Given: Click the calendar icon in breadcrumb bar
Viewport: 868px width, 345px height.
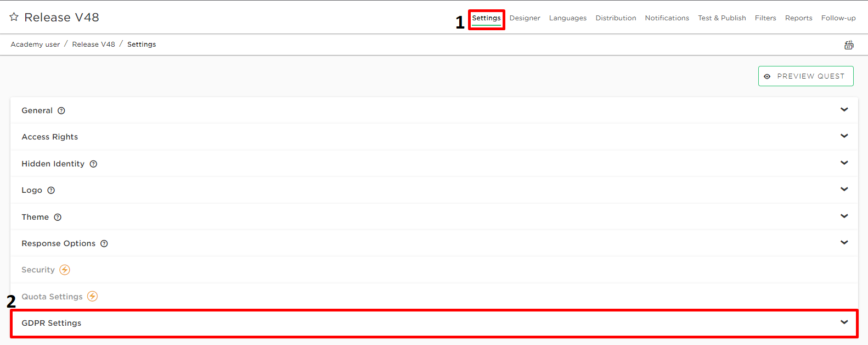Looking at the screenshot, I should point(849,45).
